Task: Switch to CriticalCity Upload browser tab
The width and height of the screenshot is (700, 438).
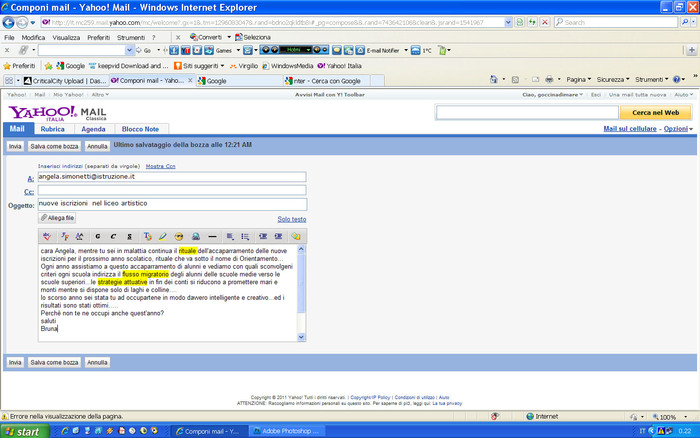Action: (x=65, y=81)
